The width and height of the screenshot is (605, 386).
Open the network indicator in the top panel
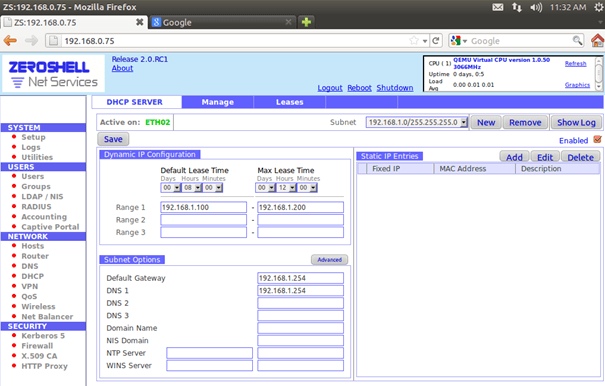click(x=517, y=7)
